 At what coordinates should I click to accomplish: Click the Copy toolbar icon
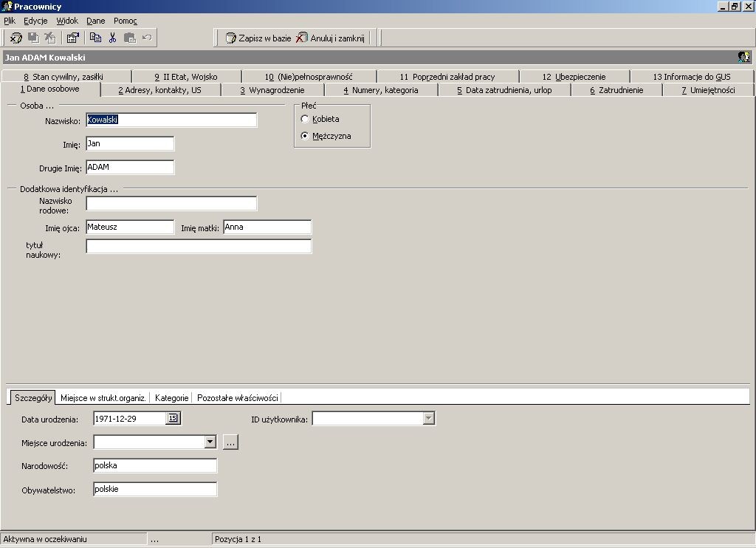click(x=95, y=38)
